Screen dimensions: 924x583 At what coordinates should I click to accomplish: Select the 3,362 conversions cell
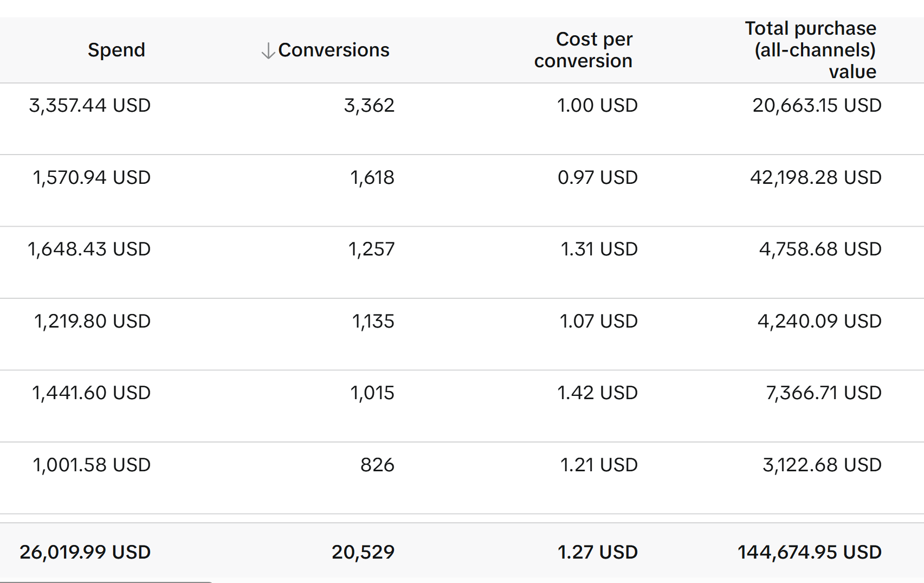369,105
